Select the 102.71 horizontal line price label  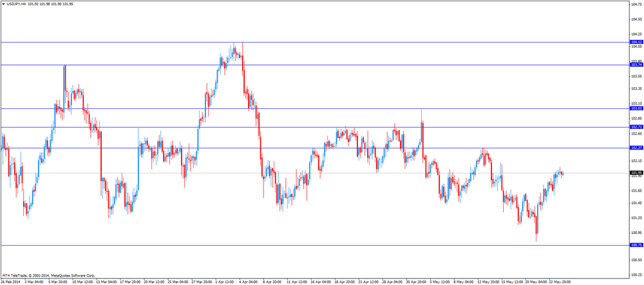636,127
